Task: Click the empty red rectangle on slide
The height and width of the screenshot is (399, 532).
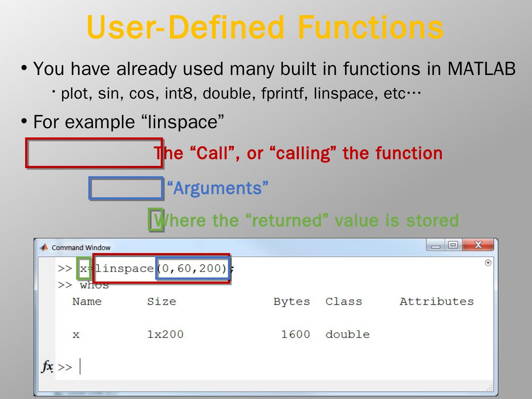Action: coord(94,153)
